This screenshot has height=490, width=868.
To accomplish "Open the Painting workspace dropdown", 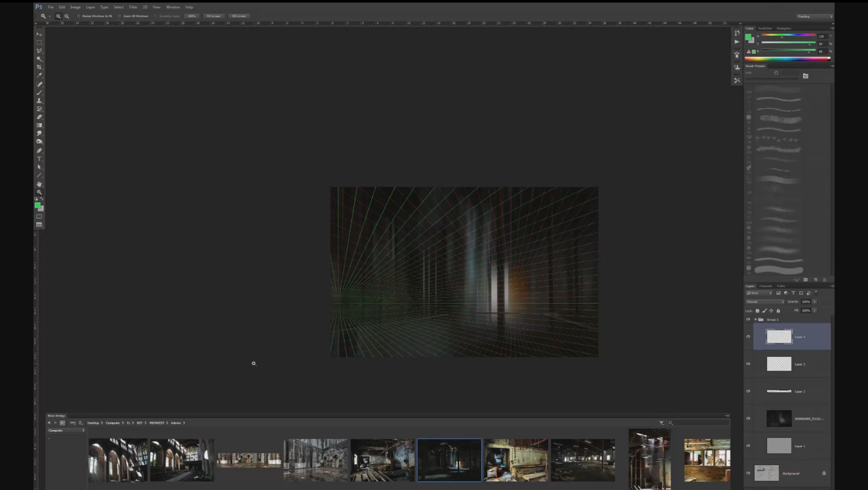I will 815,16.
